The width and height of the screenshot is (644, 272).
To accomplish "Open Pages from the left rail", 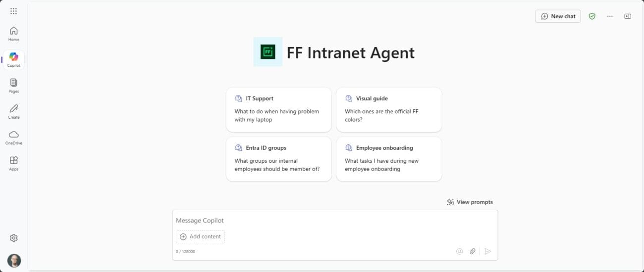I will coord(13,86).
